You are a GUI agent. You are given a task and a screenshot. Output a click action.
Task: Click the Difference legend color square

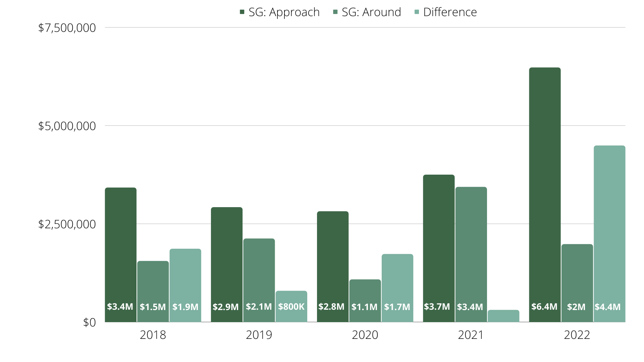tap(417, 12)
